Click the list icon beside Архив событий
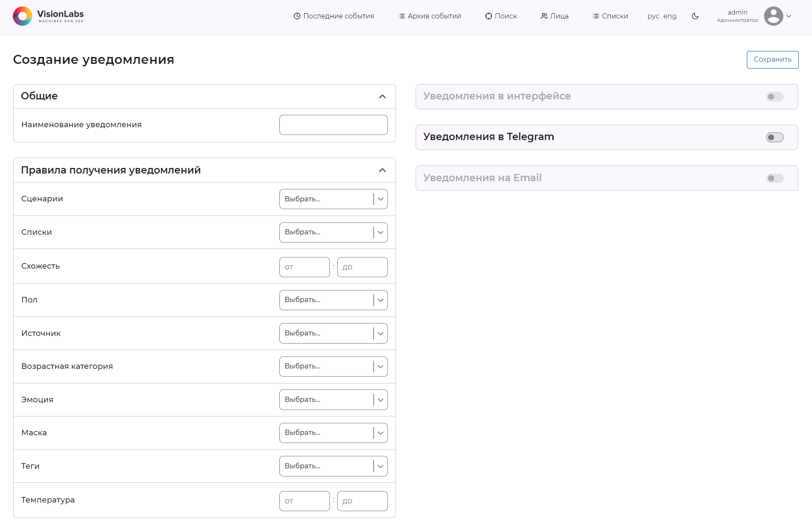812x527 pixels. pos(402,16)
